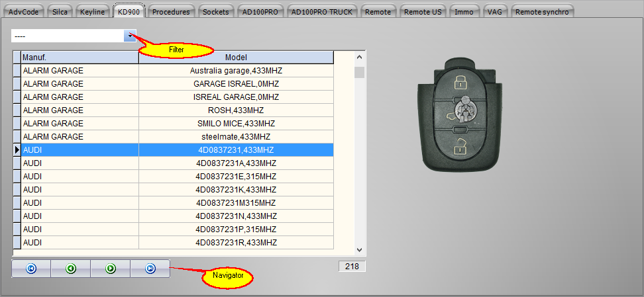Select the AD100PRO TRUCK tab
The image size is (644, 297).
click(322, 11)
